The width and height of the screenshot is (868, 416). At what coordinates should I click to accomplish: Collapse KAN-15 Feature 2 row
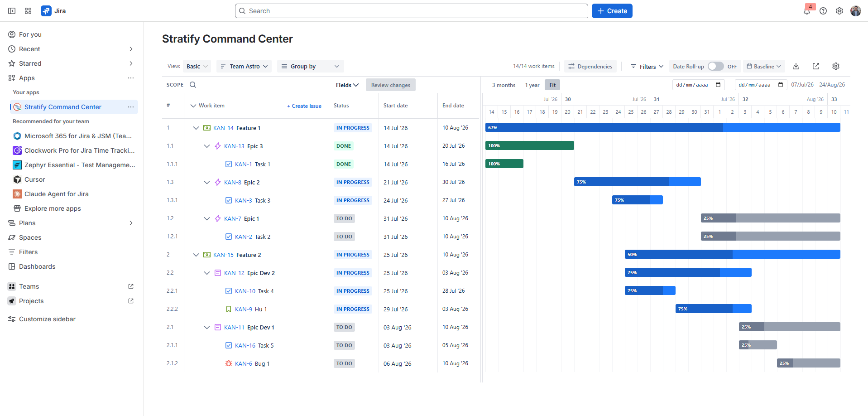tap(196, 255)
